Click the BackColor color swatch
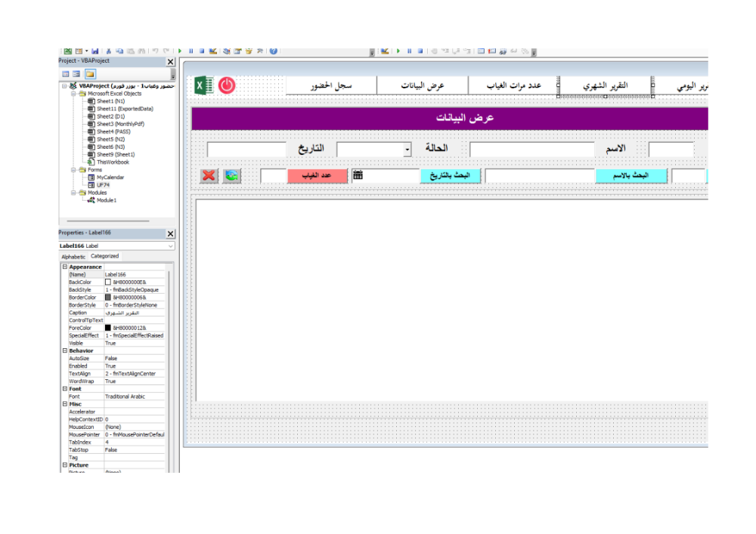The image size is (756, 534). 108,282
